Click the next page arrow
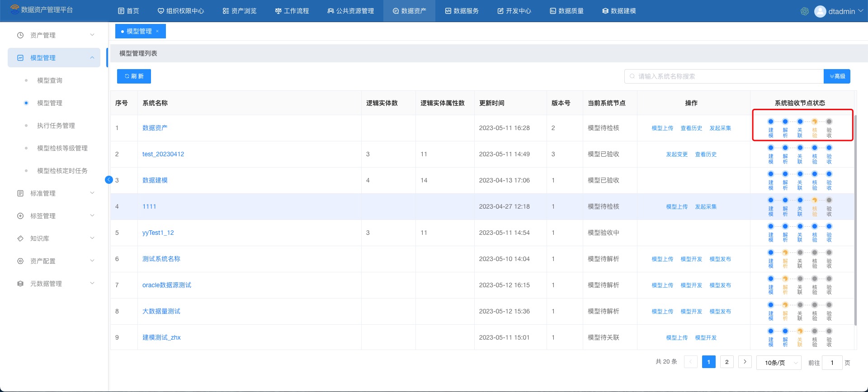 tap(745, 362)
